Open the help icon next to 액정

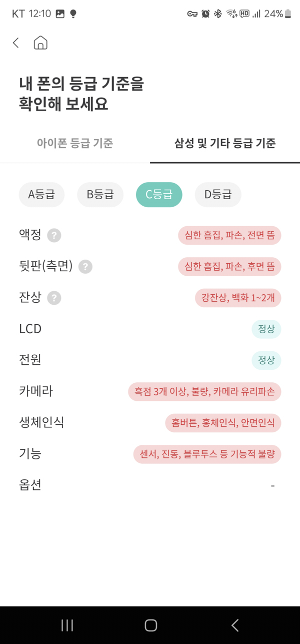pos(54,235)
